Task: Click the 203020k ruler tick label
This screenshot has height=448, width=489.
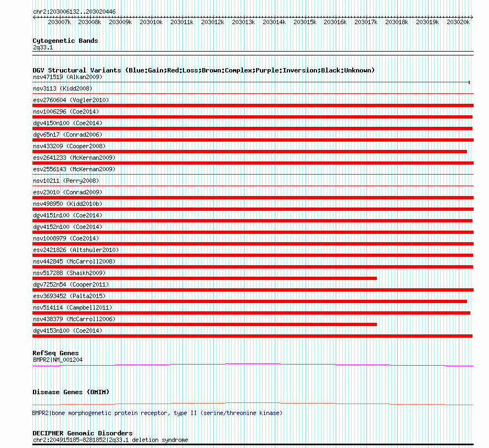Action: click(458, 22)
